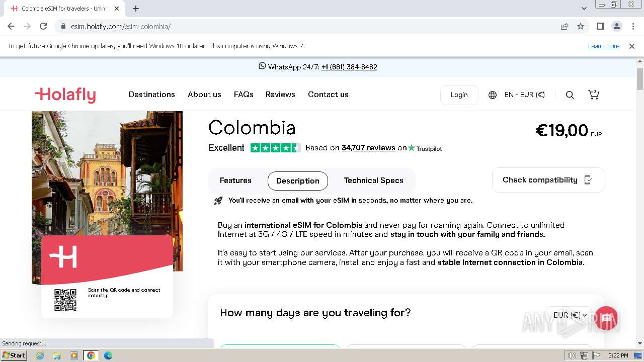Share this page icon in address bar

(565, 26)
